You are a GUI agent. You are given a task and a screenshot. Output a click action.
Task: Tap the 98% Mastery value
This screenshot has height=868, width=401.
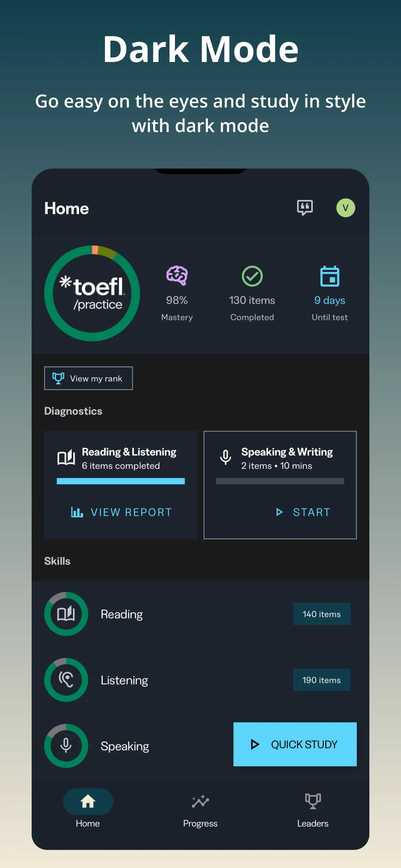click(177, 300)
